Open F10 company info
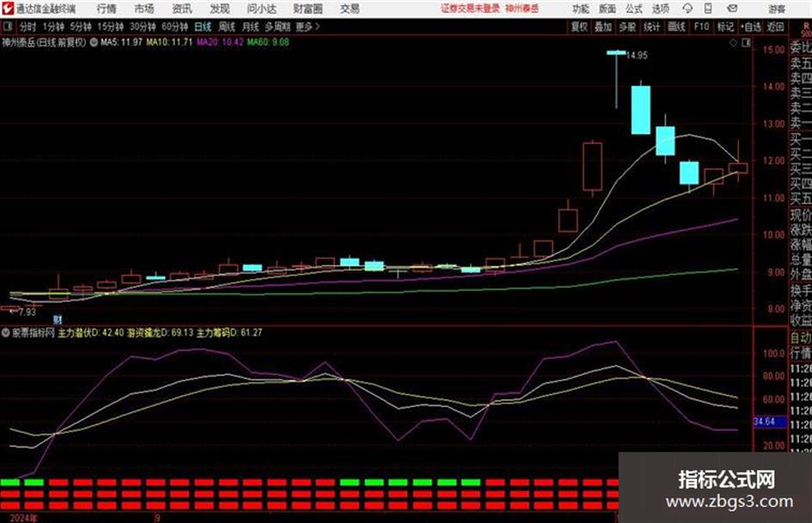 click(x=701, y=27)
